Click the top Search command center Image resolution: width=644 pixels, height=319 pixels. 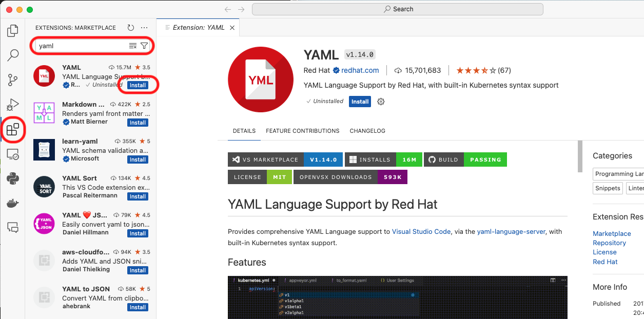coord(398,9)
